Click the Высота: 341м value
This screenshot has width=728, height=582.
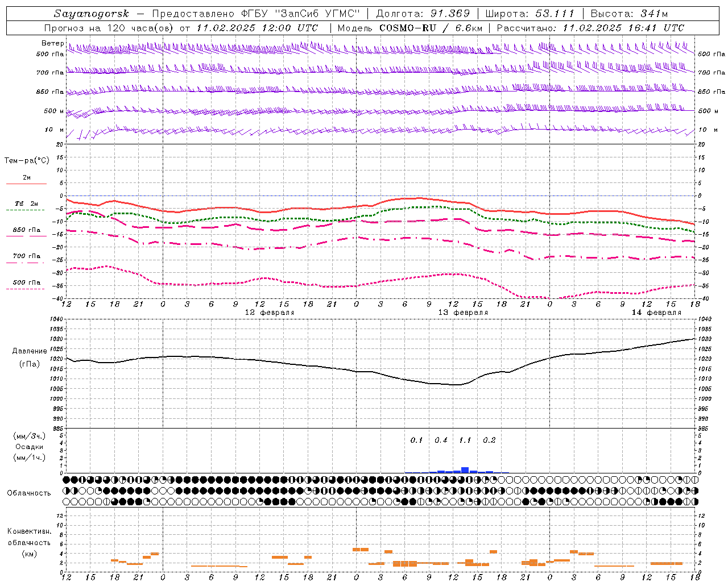(629, 14)
